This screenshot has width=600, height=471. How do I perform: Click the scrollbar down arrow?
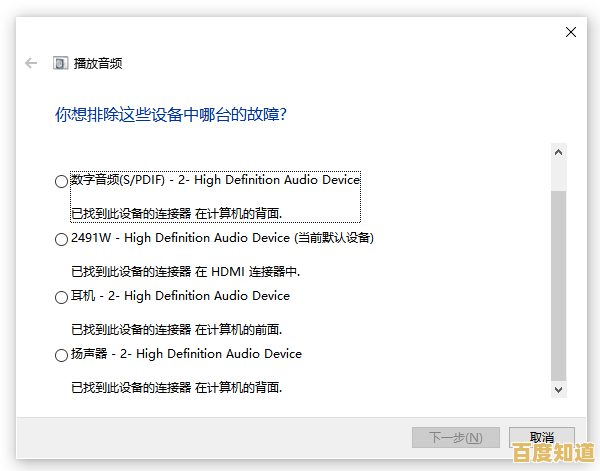tap(558, 389)
